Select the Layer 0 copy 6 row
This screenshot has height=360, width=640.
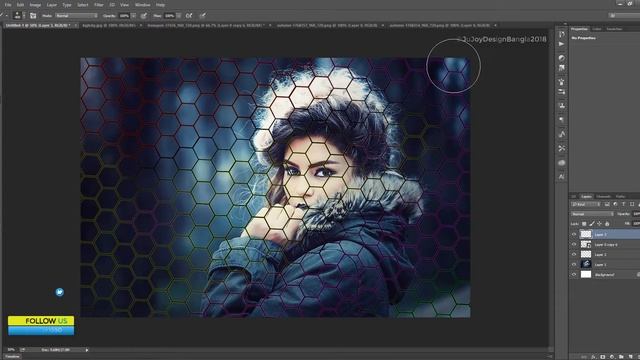coord(605,244)
